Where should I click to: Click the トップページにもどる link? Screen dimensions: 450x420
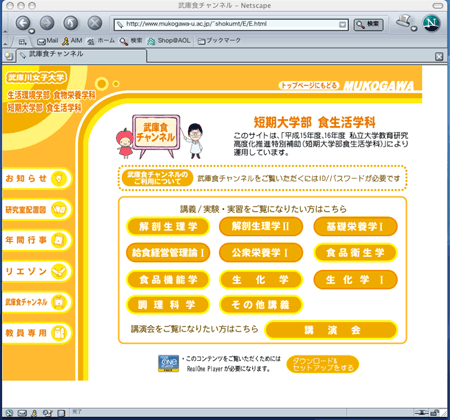[x=309, y=85]
